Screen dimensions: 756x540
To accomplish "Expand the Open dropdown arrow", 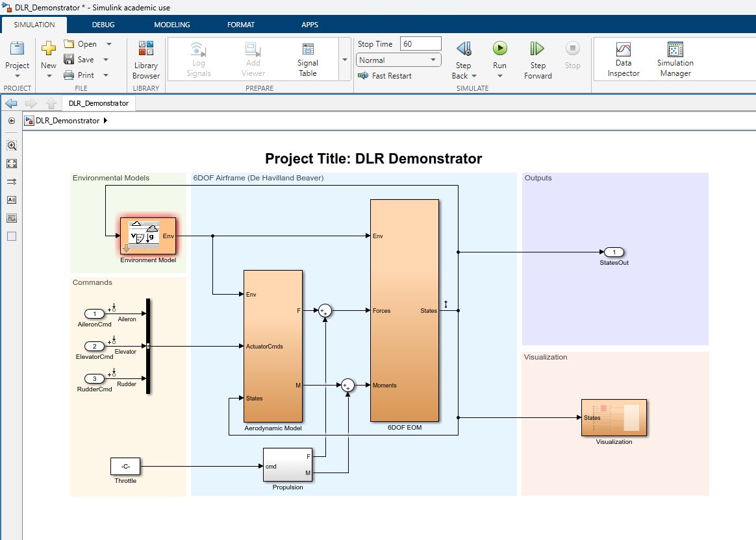I will [x=109, y=44].
